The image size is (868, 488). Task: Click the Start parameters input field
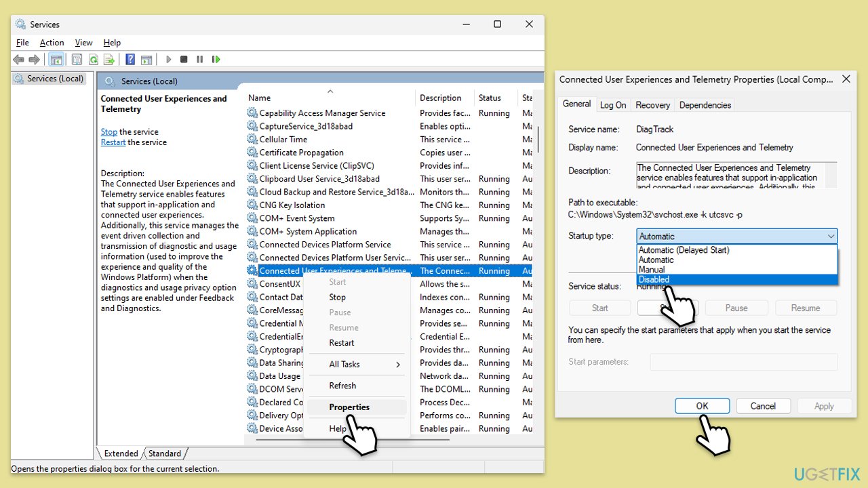(x=744, y=362)
